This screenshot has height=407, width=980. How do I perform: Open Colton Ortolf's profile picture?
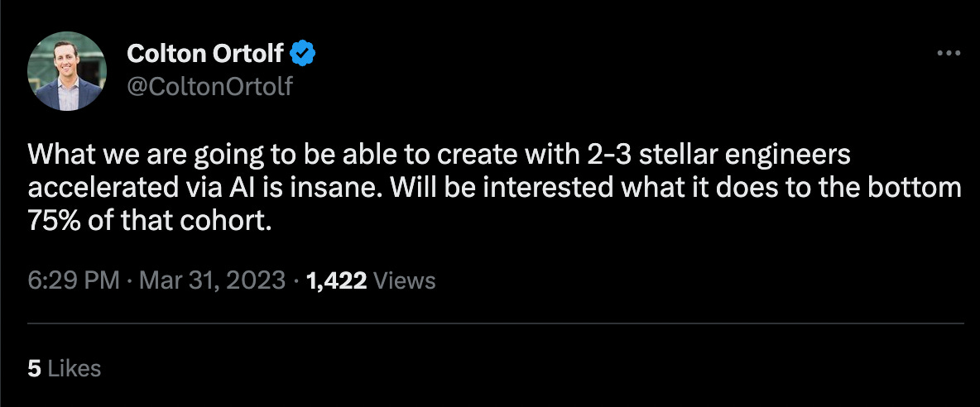[x=67, y=73]
